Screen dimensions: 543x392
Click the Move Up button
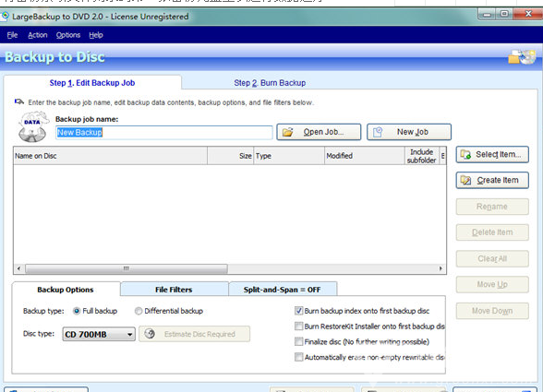(x=492, y=284)
